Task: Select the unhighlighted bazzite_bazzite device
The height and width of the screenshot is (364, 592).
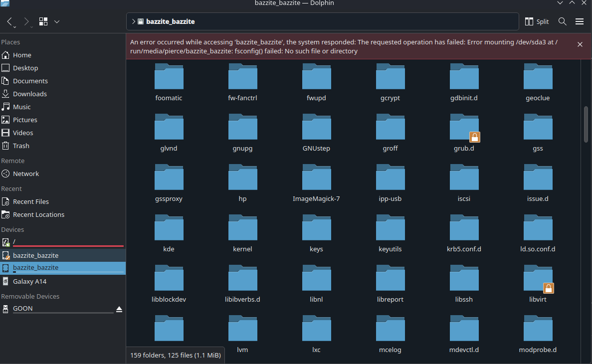Action: pos(63,255)
